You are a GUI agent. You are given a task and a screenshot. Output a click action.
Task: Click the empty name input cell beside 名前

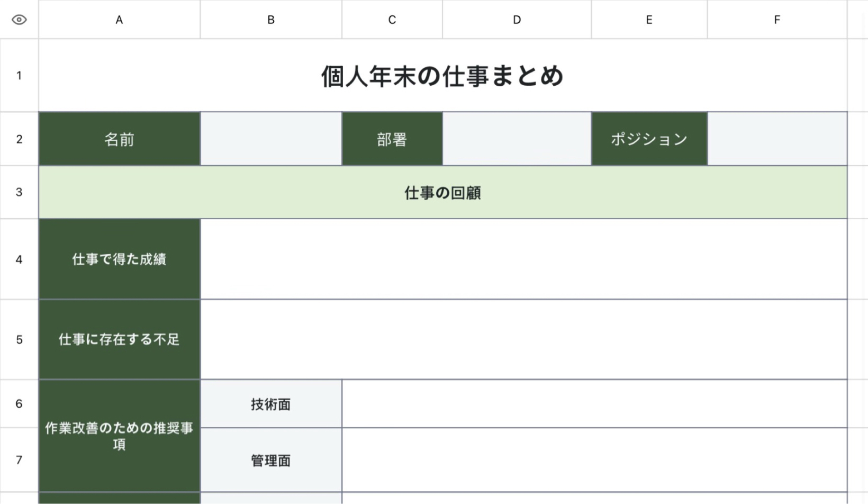pyautogui.click(x=271, y=139)
